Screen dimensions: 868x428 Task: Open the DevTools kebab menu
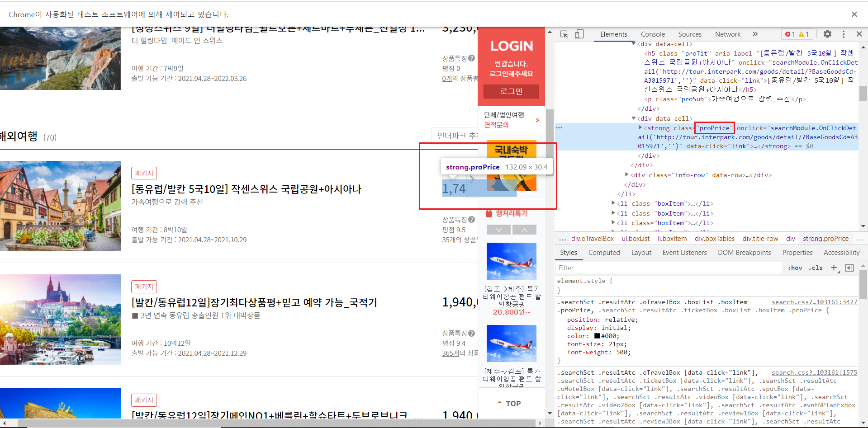(844, 34)
